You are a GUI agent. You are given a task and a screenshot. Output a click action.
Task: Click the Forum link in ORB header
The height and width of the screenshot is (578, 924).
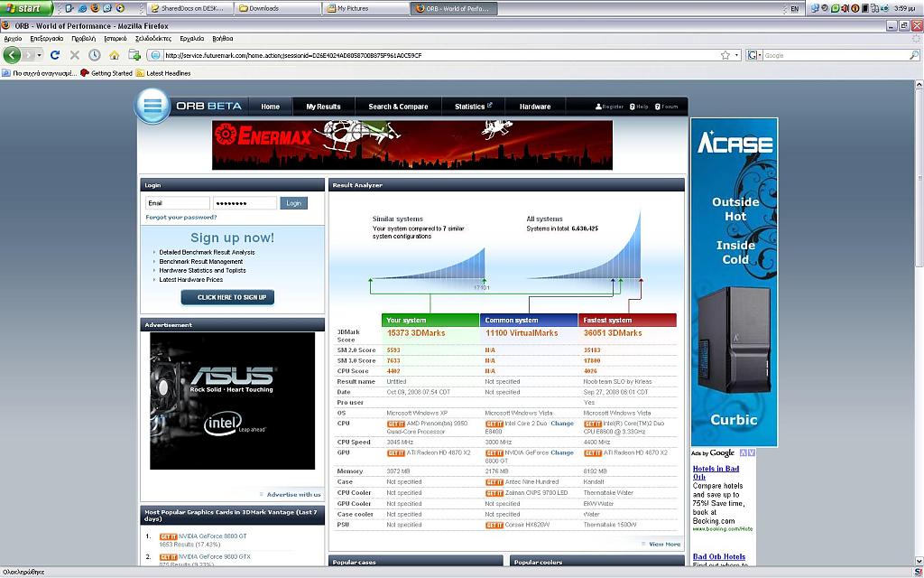point(667,107)
